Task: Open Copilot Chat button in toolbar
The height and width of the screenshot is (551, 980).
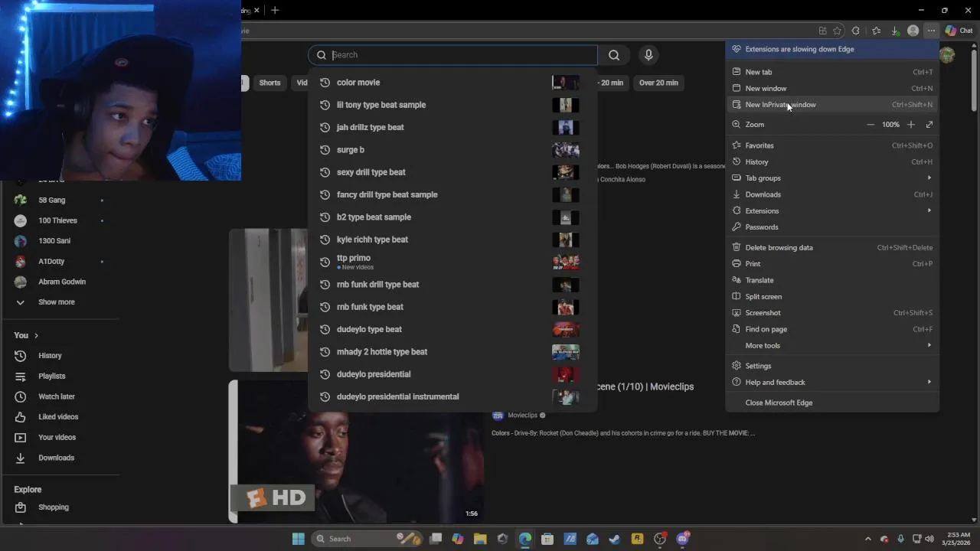Action: tap(959, 31)
